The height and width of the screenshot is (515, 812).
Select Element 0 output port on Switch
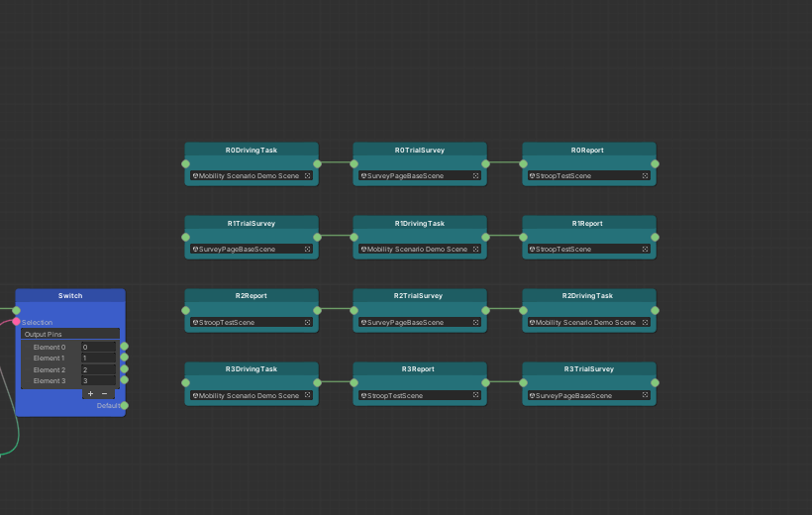coord(125,346)
